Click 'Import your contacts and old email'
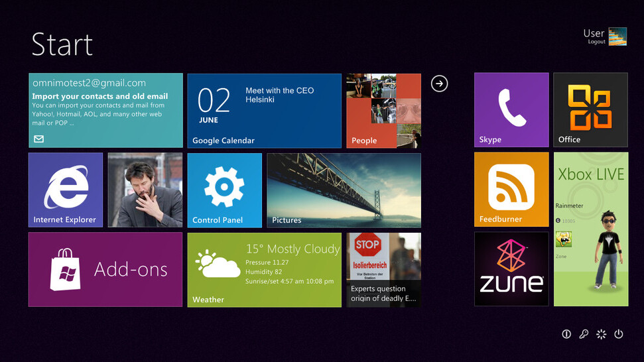The image size is (644, 362). tap(99, 96)
